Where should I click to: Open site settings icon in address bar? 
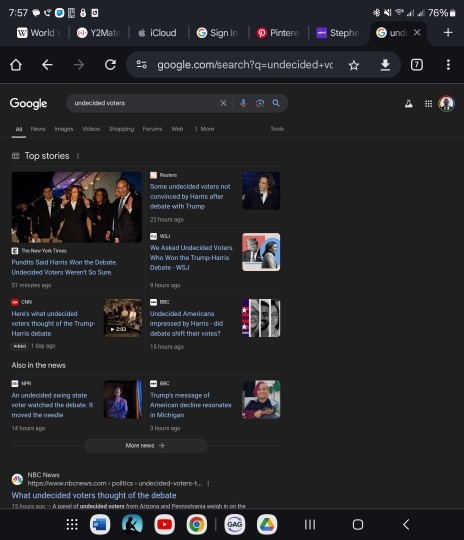[x=142, y=64]
